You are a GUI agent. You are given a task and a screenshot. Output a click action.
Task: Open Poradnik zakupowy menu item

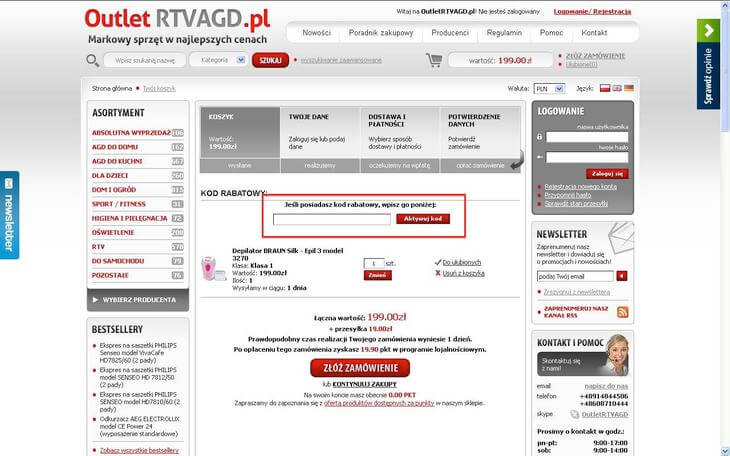[x=381, y=33]
